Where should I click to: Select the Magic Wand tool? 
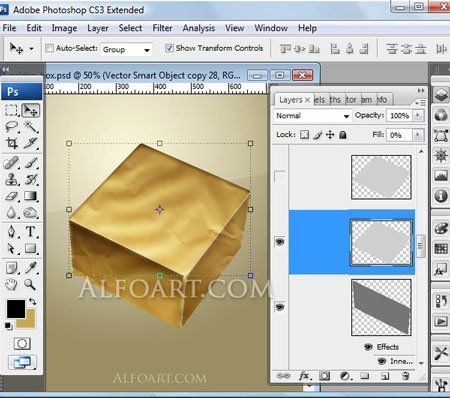(30, 127)
